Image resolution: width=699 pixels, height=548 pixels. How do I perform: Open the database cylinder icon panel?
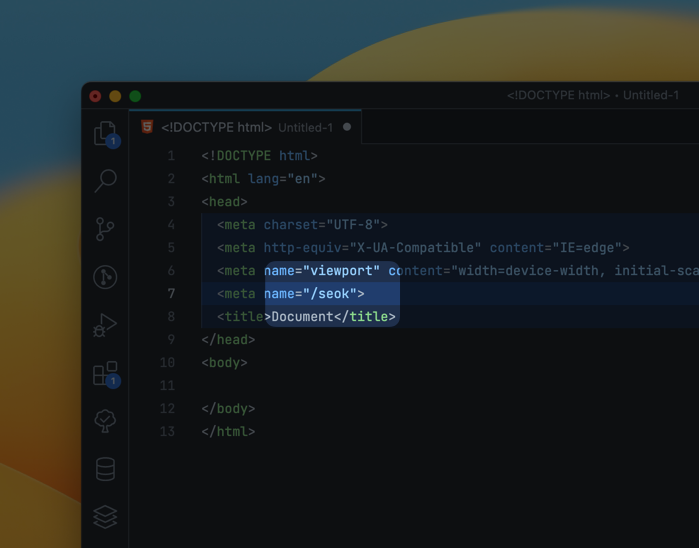[105, 468]
